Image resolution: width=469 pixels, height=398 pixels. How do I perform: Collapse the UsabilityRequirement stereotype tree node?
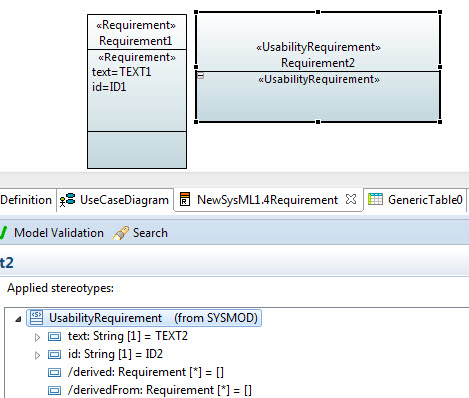pyautogui.click(x=18, y=319)
